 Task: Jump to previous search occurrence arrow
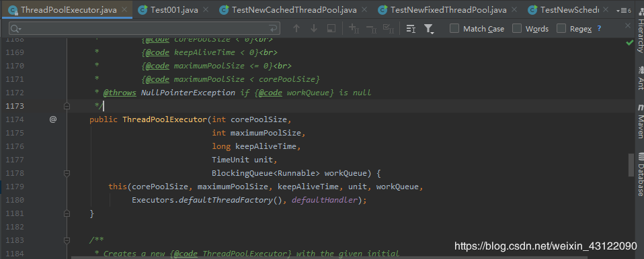coord(296,28)
